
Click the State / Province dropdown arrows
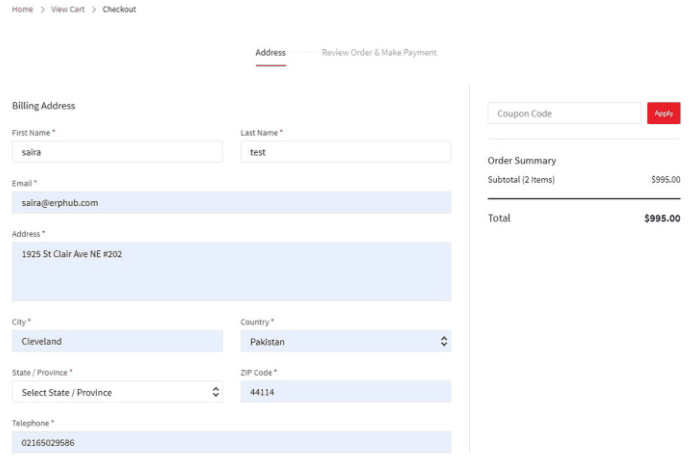coord(215,392)
